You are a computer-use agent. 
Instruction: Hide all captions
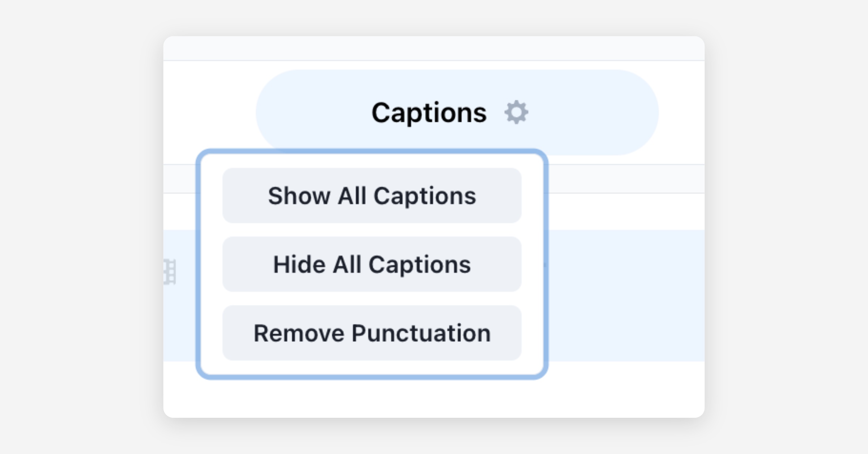[x=372, y=264]
